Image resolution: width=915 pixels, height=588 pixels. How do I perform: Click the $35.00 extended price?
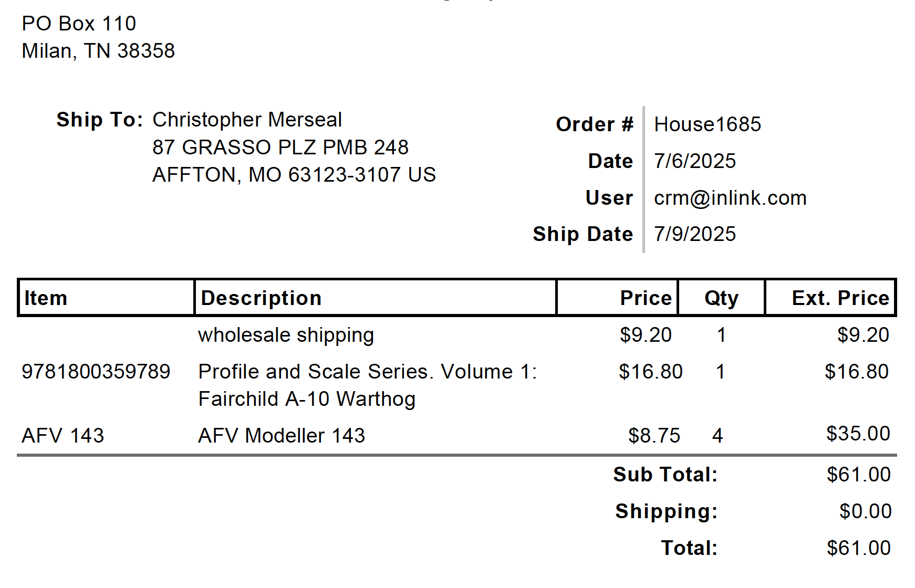858,434
